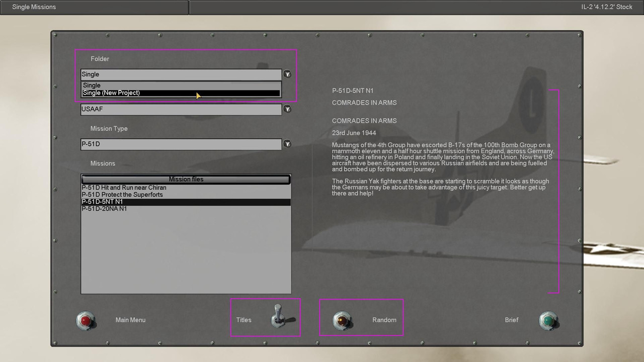
Task: Click the Folder field showing Single
Action: [181, 74]
